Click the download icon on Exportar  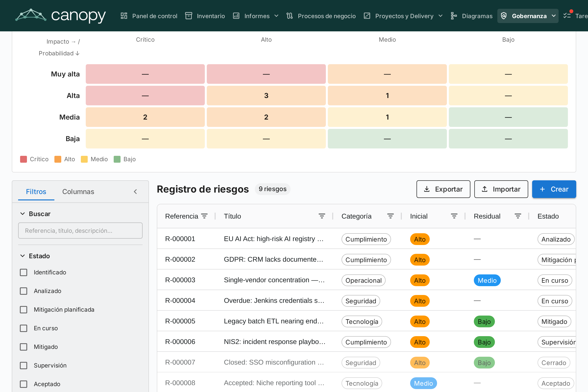click(427, 189)
